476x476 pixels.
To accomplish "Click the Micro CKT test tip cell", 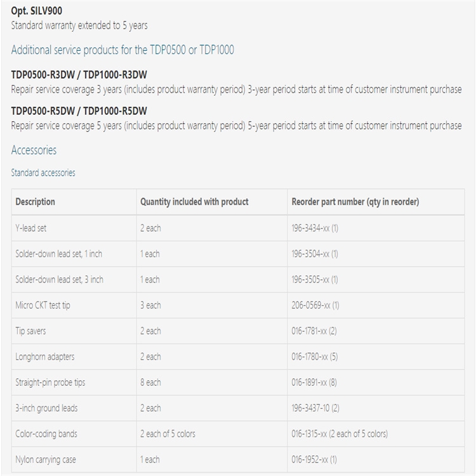I will click(43, 305).
